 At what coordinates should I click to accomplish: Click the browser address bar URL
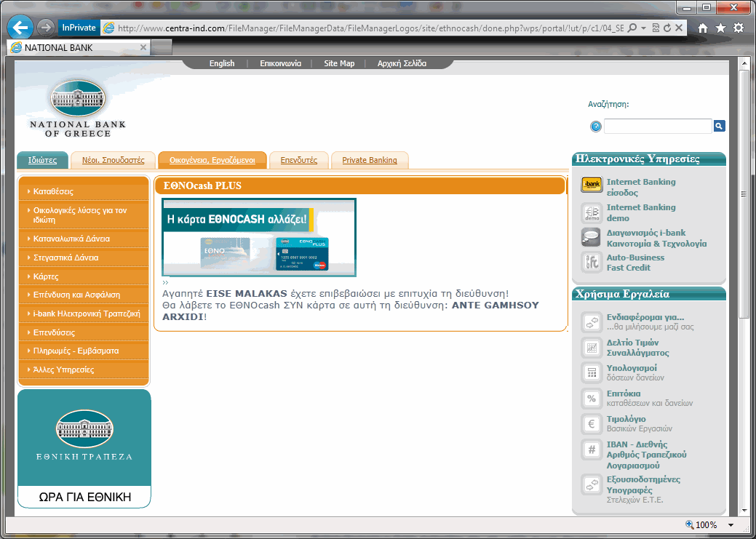[370, 28]
